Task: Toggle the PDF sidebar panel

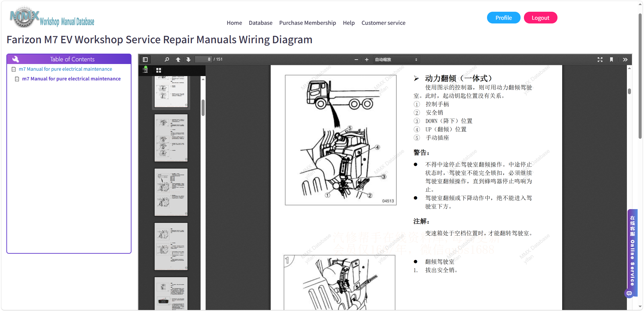Action: click(145, 60)
